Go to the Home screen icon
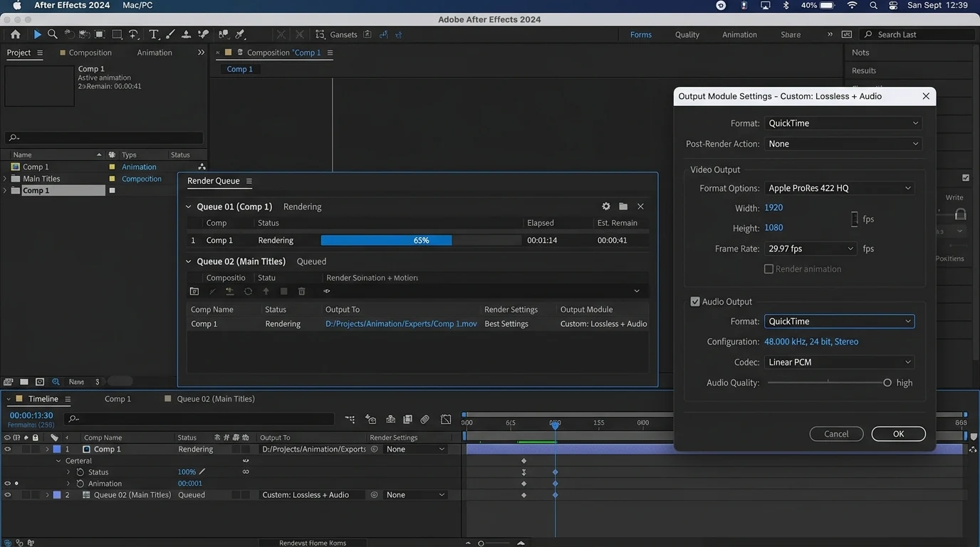This screenshot has width=980, height=547. (x=16, y=34)
